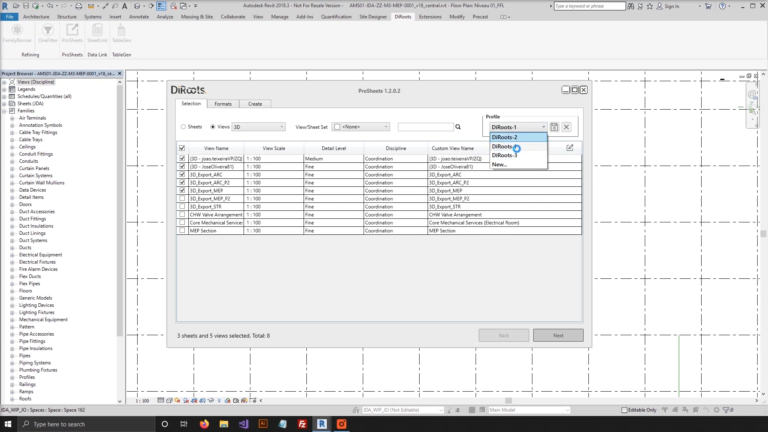Expand the Ducts family node
768x432 pixels.
12,248
